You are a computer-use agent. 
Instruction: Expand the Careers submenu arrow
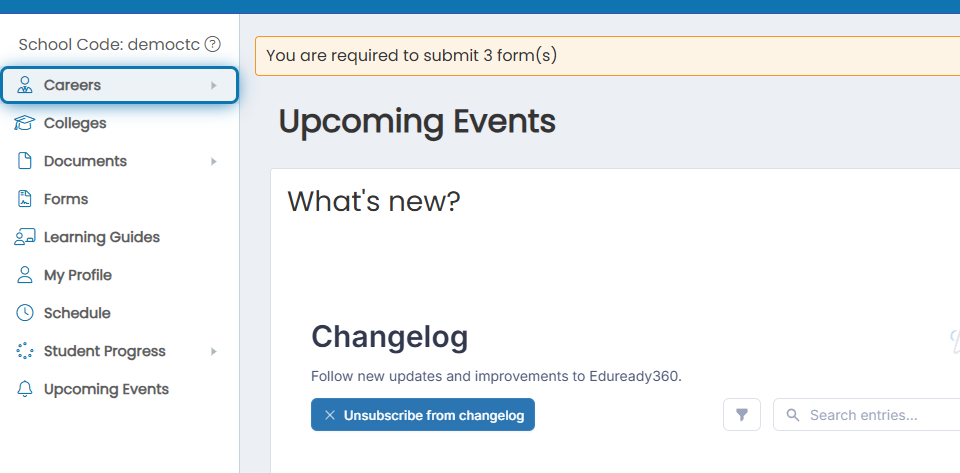pyautogui.click(x=214, y=85)
